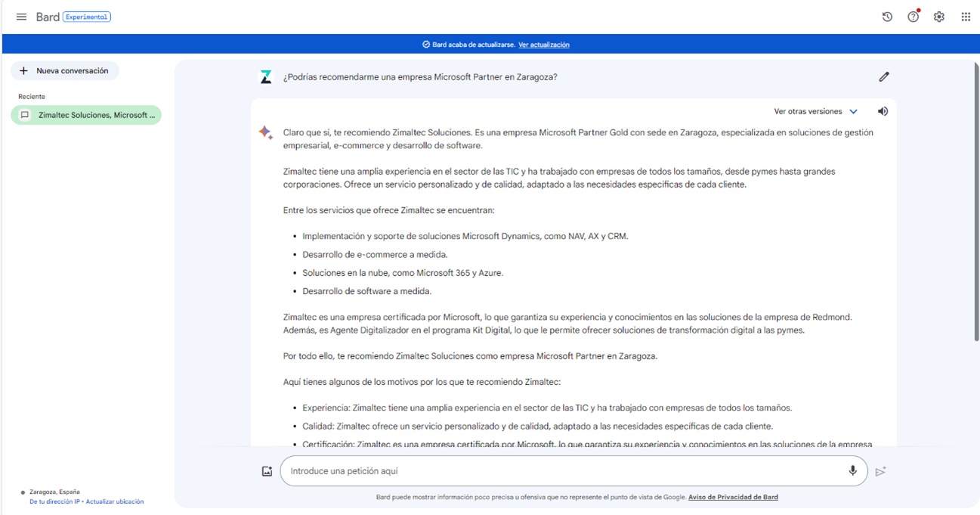The width and height of the screenshot is (980, 515).
Task: Activate microphone voice input
Action: 852,470
